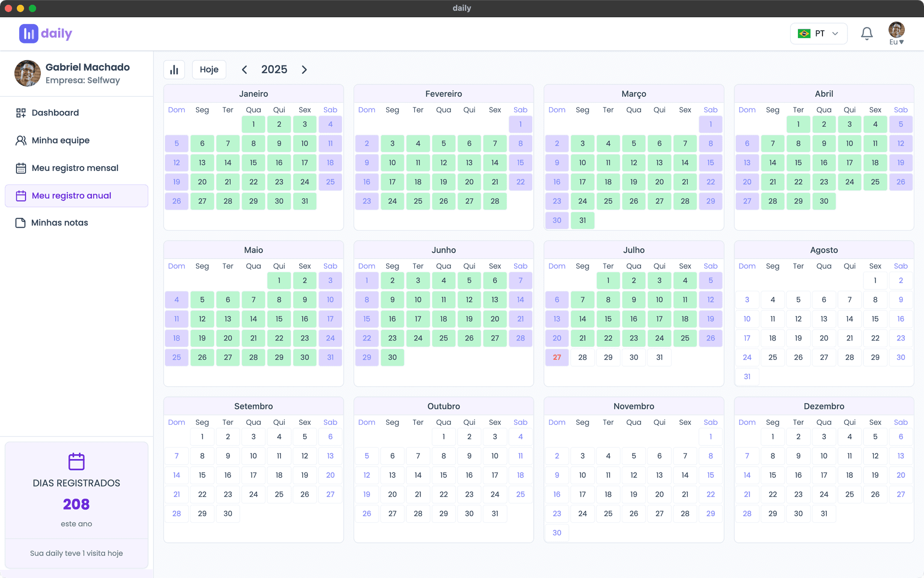
Task: Click the bar chart statistics icon
Action: pos(174,70)
